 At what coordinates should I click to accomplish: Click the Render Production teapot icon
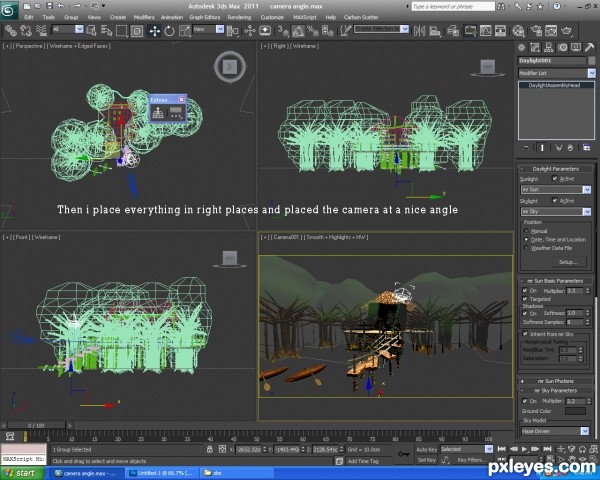tap(566, 31)
